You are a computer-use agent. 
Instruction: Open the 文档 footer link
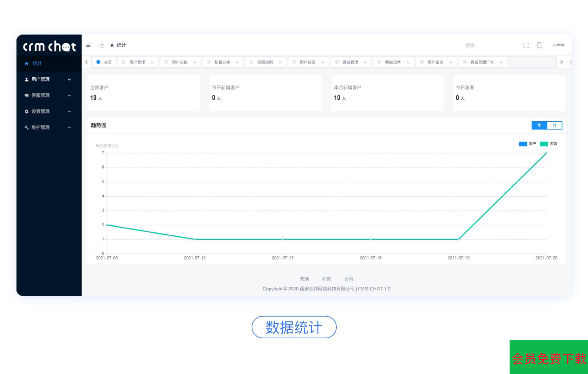[x=348, y=279]
